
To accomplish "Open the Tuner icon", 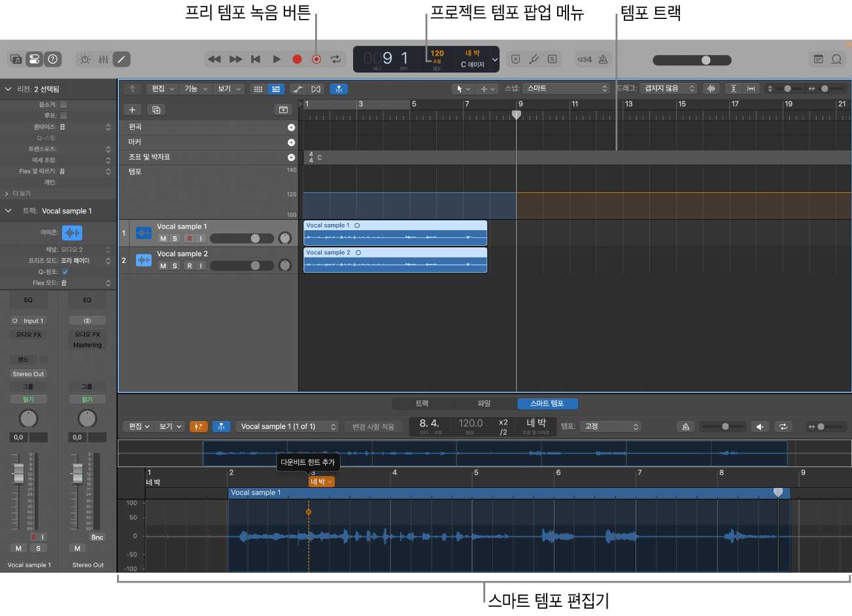I will (x=534, y=60).
